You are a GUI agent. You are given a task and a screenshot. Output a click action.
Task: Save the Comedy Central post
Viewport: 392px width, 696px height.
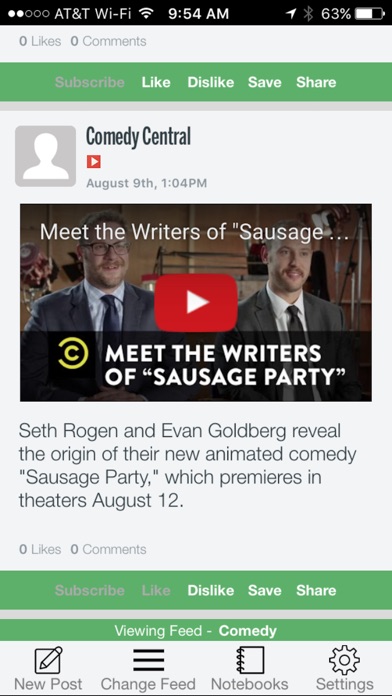point(265,590)
